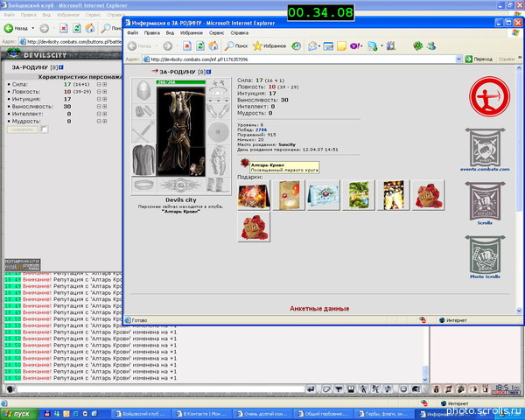Click the Yahoo Y! toolbar icon
The width and height of the screenshot is (525, 420).
click(x=355, y=45)
